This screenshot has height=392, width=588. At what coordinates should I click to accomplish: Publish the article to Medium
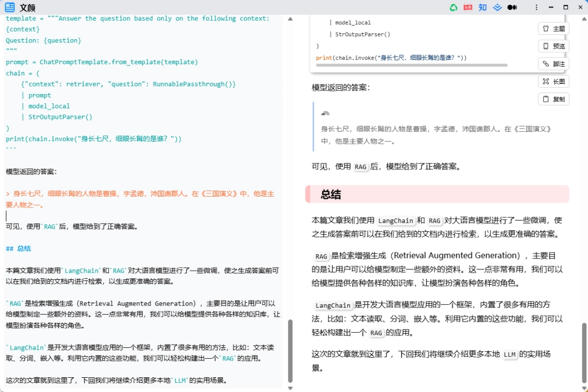click(x=512, y=8)
